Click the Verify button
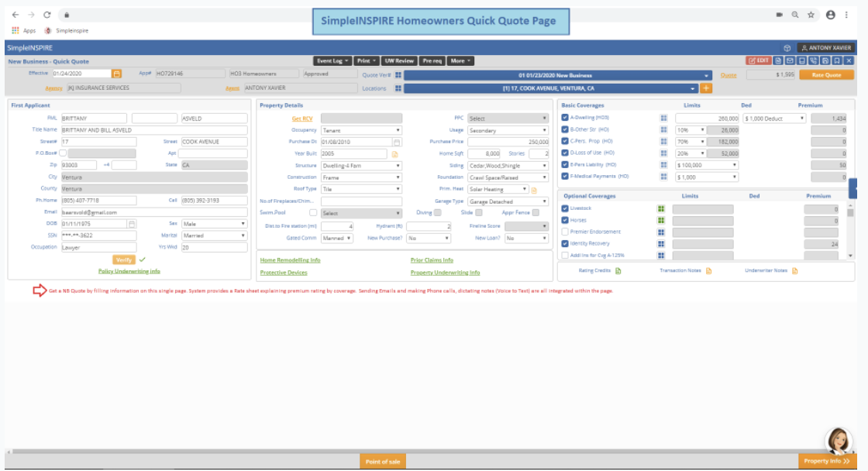Image resolution: width=868 pixels, height=471 pixels. [x=123, y=260]
